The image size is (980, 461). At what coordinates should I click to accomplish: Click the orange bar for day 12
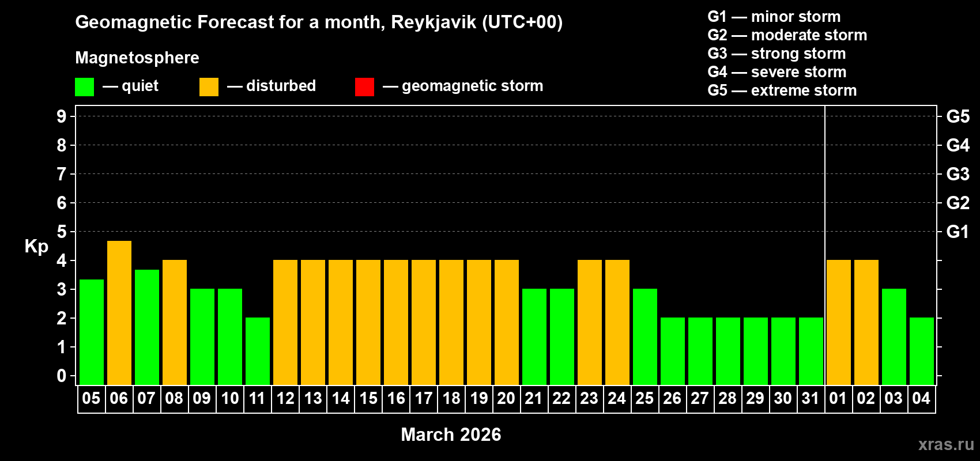tap(285, 323)
